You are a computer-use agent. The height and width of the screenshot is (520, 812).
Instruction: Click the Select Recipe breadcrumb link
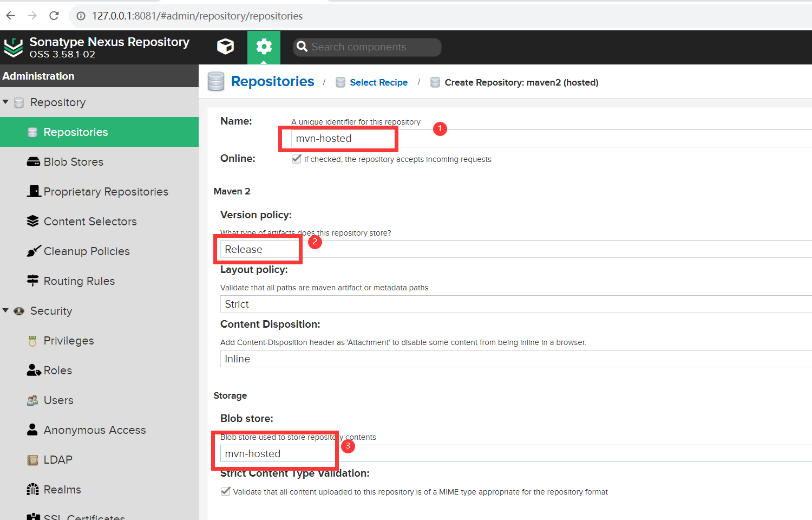click(378, 82)
